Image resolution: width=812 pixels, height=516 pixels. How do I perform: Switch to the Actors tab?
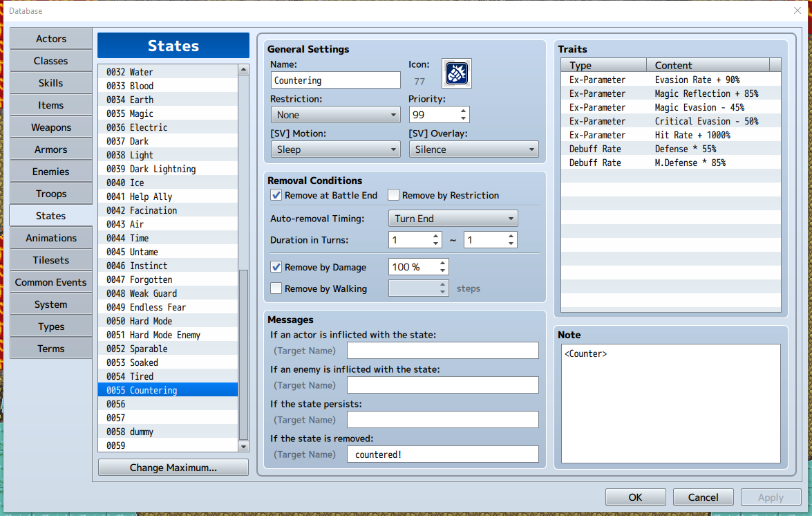click(50, 39)
